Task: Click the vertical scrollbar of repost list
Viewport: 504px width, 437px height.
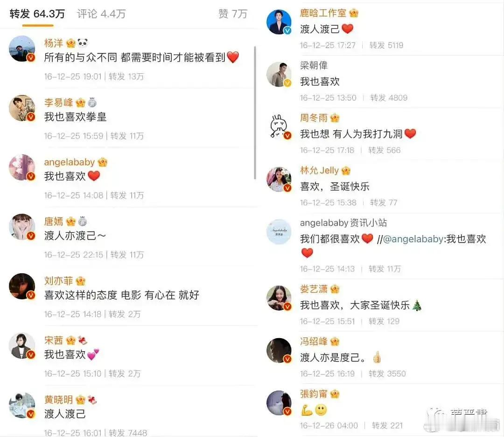Action: point(255,112)
